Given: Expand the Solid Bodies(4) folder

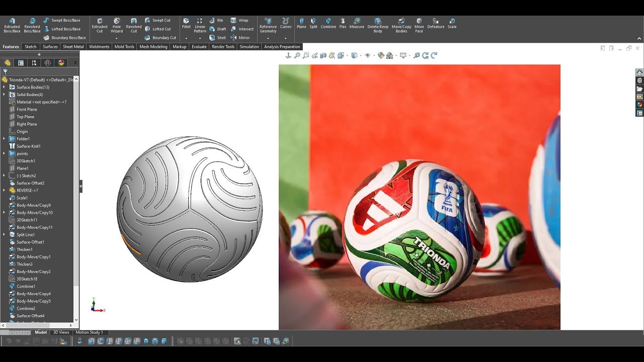Looking at the screenshot, I should [x=4, y=95].
